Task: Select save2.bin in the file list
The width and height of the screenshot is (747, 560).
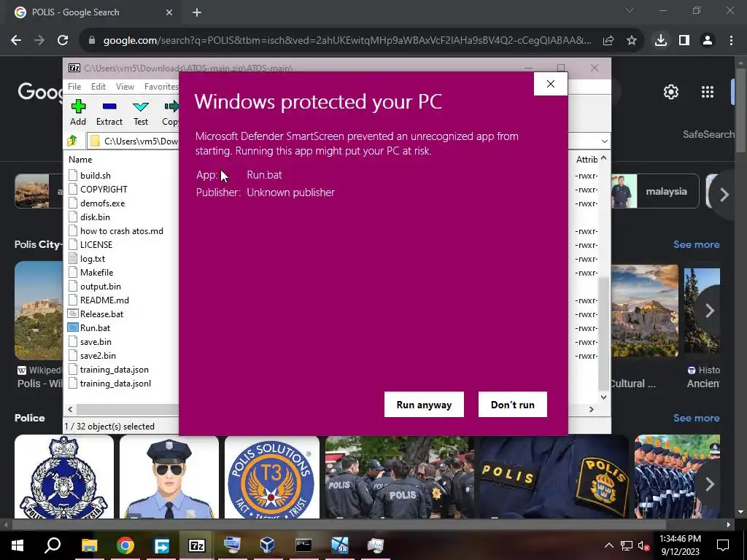Action: coord(98,356)
